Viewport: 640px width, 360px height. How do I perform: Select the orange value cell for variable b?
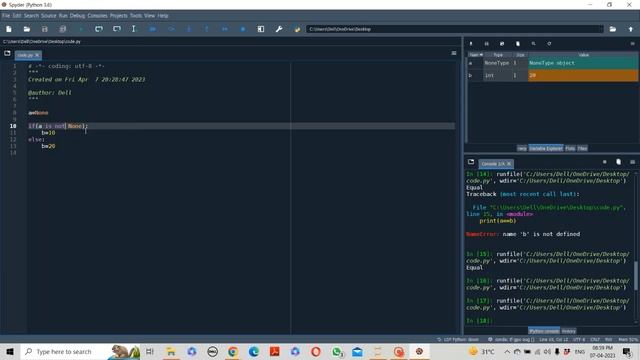(583, 75)
